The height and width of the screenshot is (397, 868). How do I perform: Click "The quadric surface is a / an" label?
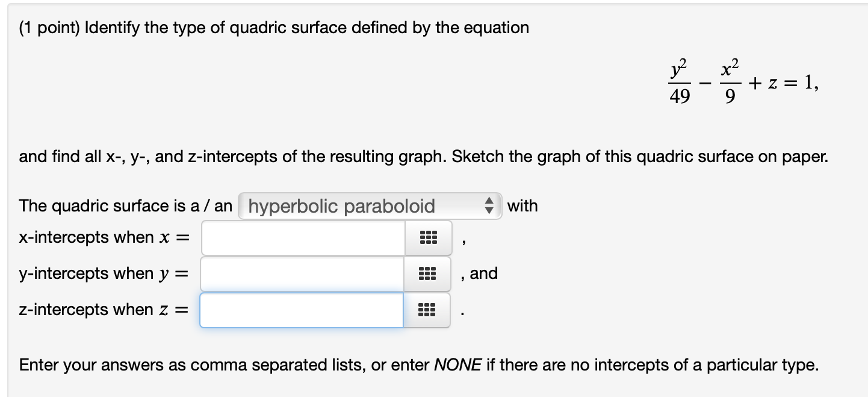(x=125, y=206)
